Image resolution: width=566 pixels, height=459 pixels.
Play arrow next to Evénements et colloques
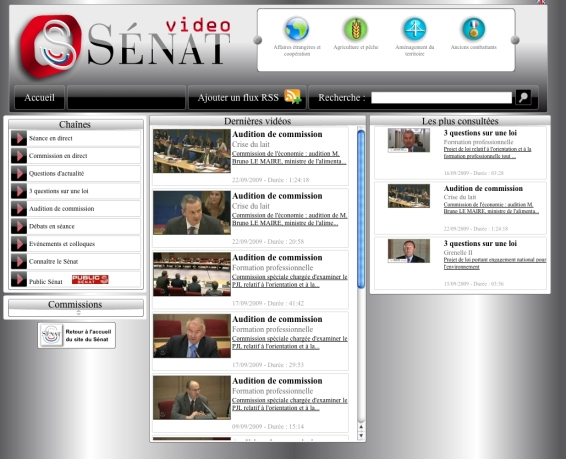(x=19, y=244)
